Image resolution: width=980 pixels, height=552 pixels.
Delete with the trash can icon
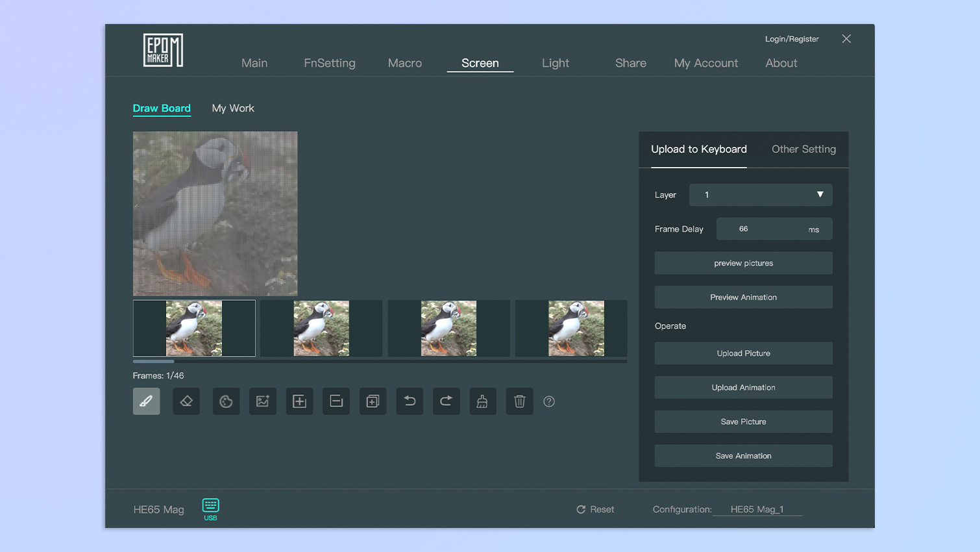point(520,401)
